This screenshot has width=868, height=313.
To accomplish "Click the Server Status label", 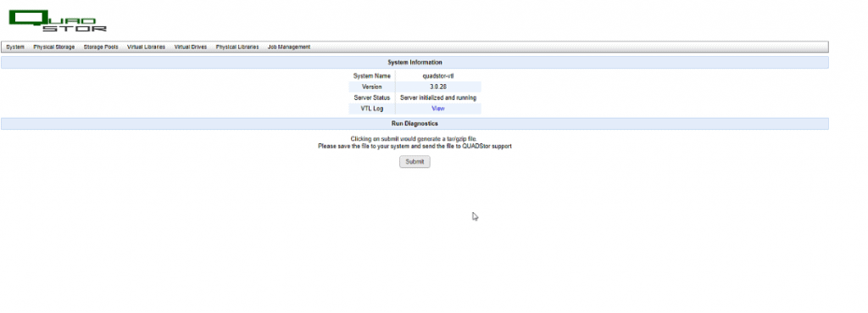I will [372, 98].
